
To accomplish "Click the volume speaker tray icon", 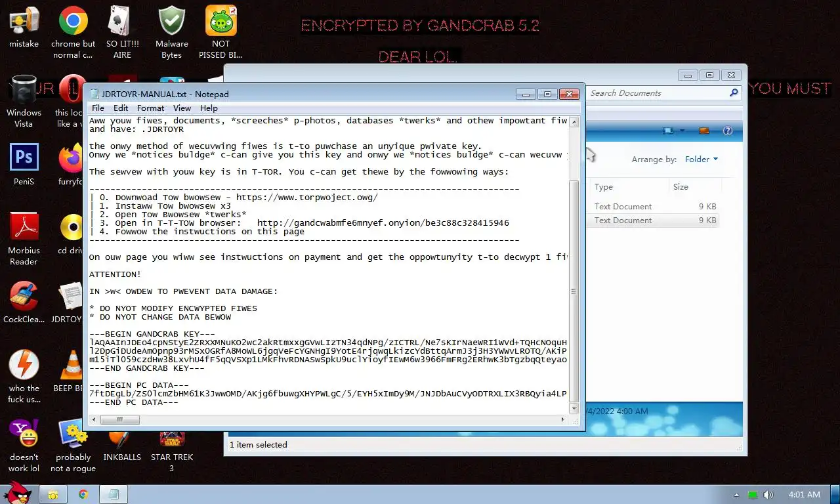I will tap(768, 495).
